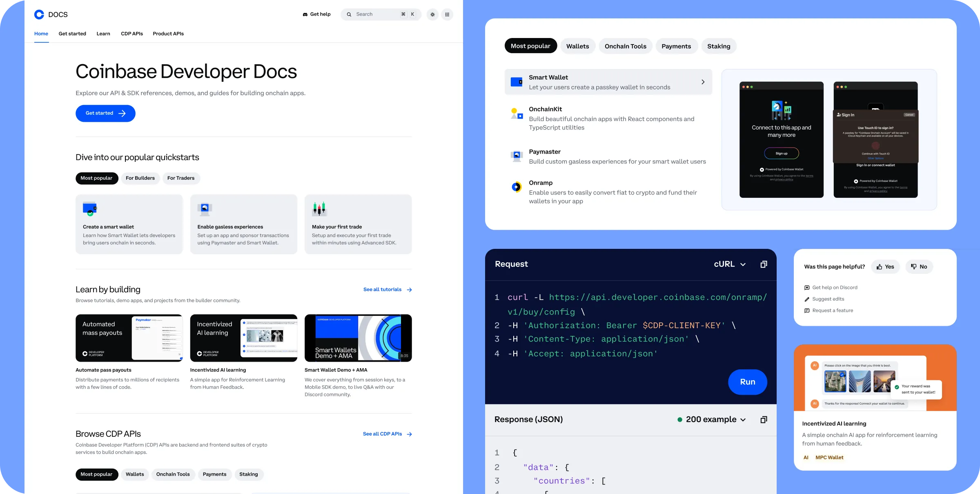980x494 pixels.
Task: Open the Get started nav tab
Action: click(72, 34)
